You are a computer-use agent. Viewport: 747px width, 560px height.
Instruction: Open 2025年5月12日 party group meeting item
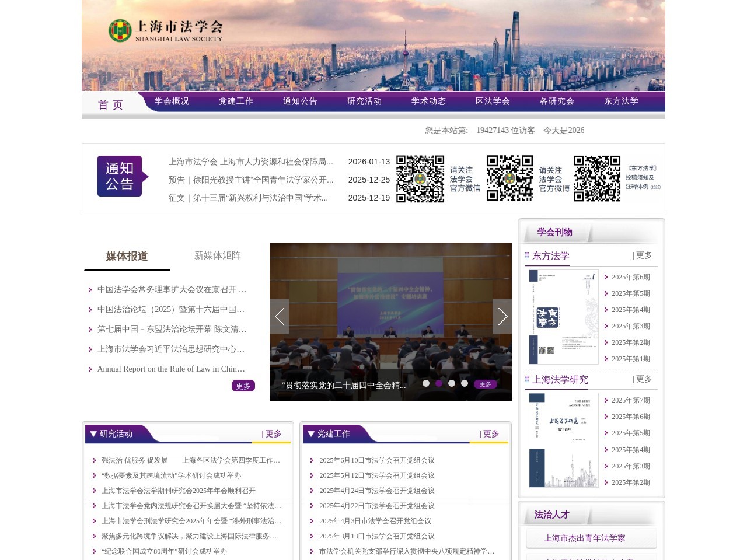tap(377, 475)
